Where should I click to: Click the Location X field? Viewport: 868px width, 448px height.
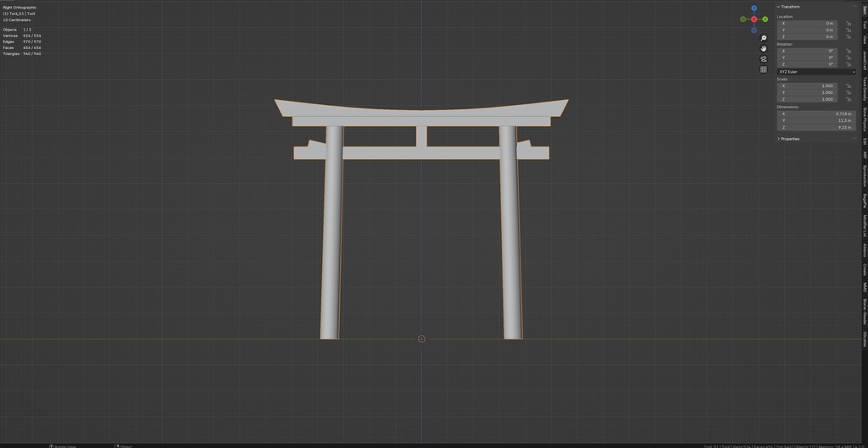tap(807, 23)
